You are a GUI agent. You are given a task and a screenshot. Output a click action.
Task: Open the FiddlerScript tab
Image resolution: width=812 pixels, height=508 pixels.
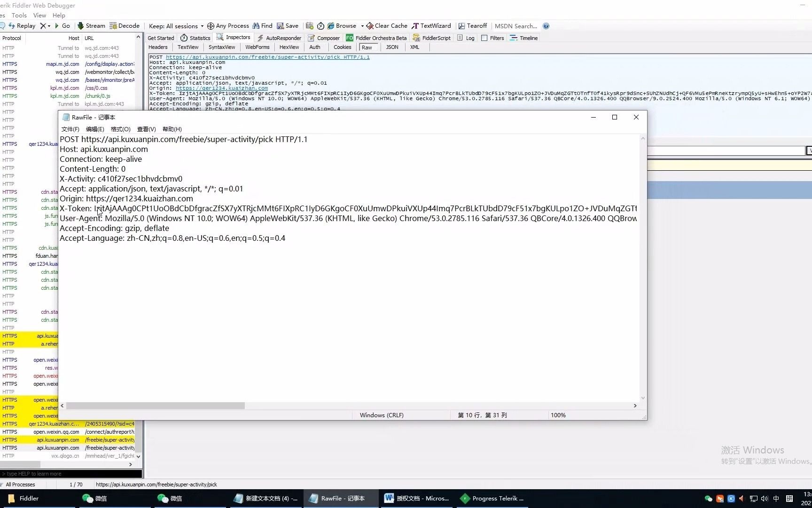click(432, 38)
